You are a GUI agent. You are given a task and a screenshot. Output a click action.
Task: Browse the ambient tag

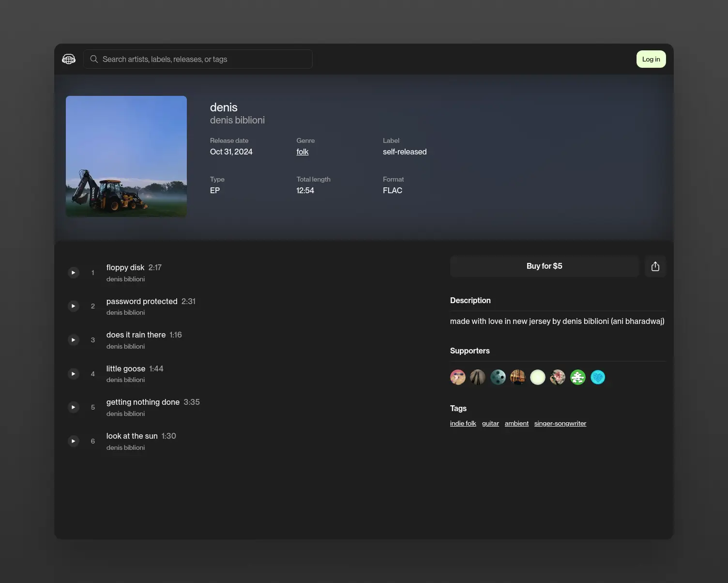tap(516, 424)
